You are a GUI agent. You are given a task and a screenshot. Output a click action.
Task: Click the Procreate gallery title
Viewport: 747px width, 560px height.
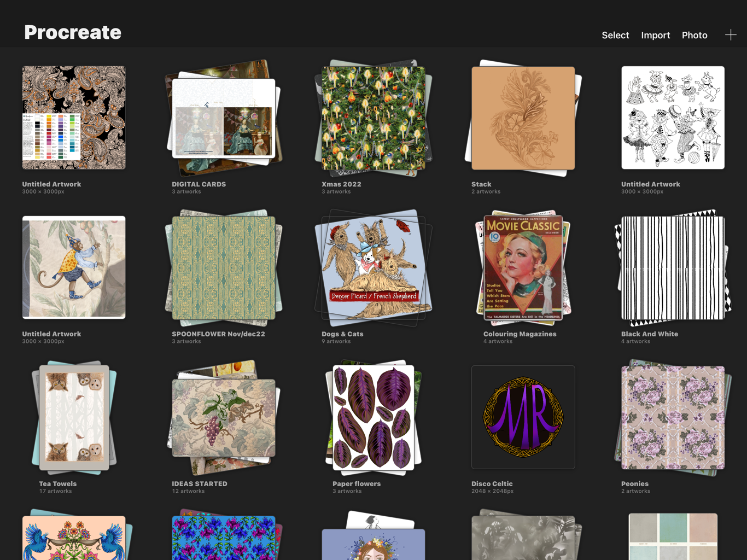pyautogui.click(x=73, y=32)
